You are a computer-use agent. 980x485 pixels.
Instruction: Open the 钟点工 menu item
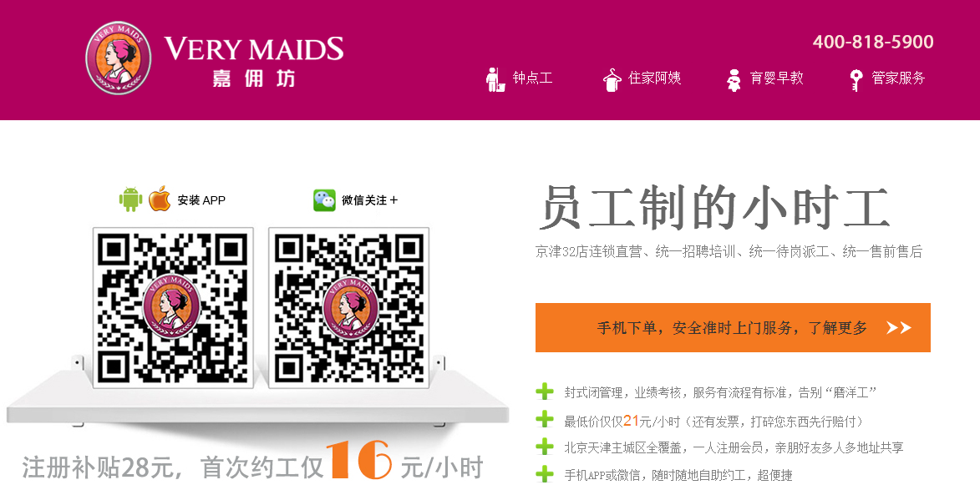click(532, 78)
